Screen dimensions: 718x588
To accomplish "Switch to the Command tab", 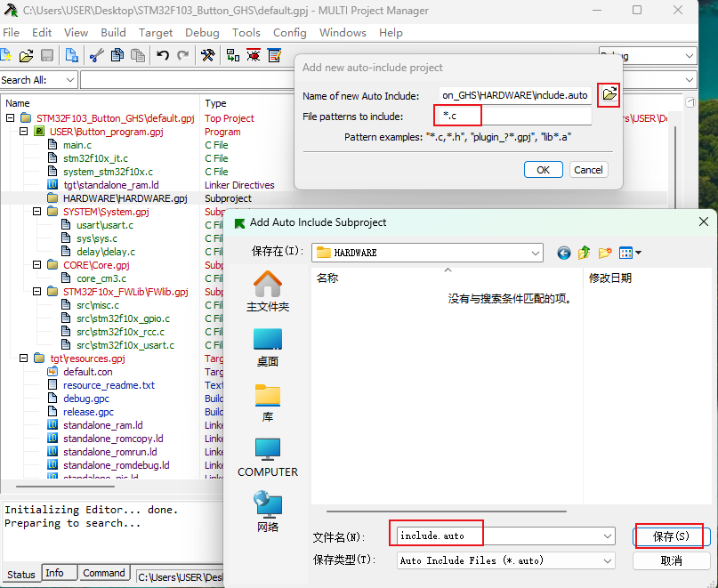I will pyautogui.click(x=104, y=573).
